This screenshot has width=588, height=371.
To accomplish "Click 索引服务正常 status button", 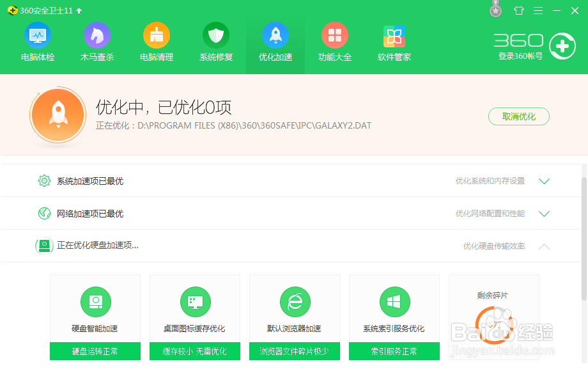I will pos(394,351).
